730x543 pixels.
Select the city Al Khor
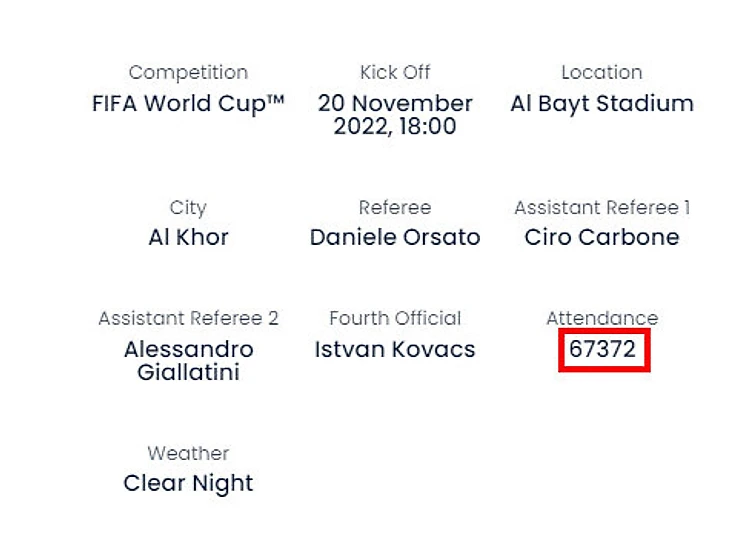[x=188, y=237]
